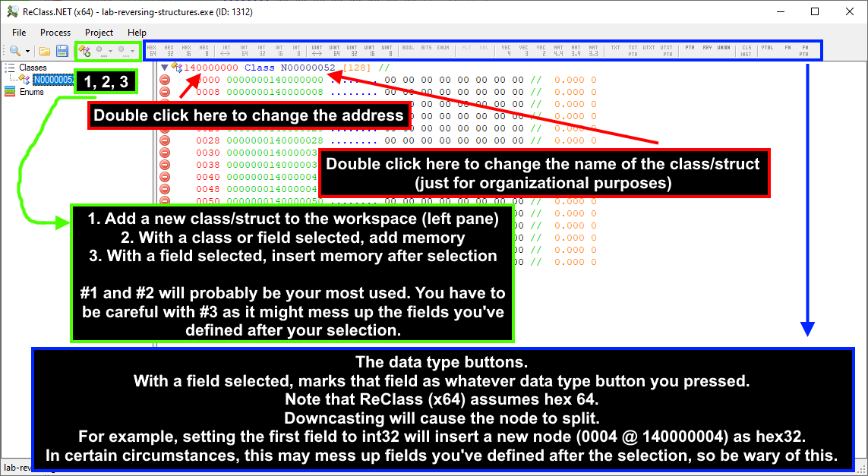The image size is (868, 476).
Task: Select the UINT 16 data type button
Action: [x=370, y=51]
